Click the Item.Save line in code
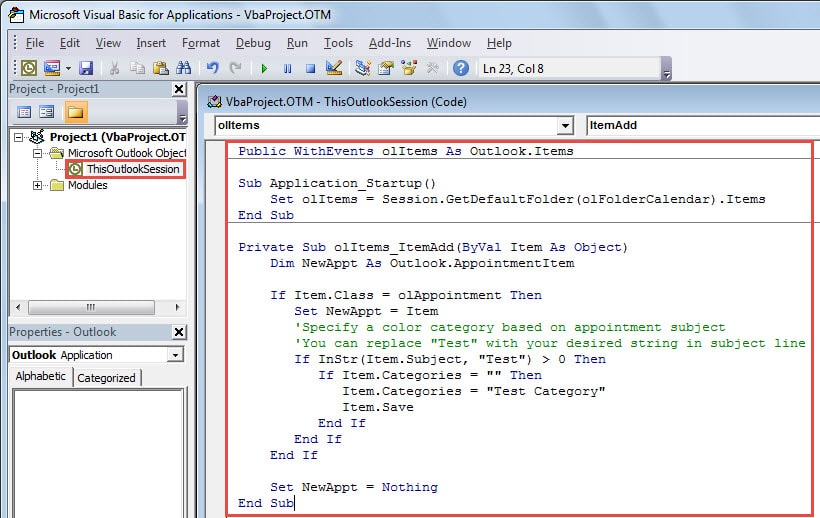820x518 pixels. click(378, 407)
